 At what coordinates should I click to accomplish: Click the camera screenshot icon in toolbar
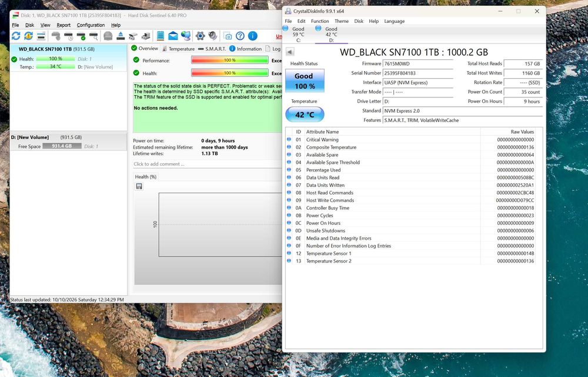pyautogui.click(x=228, y=36)
